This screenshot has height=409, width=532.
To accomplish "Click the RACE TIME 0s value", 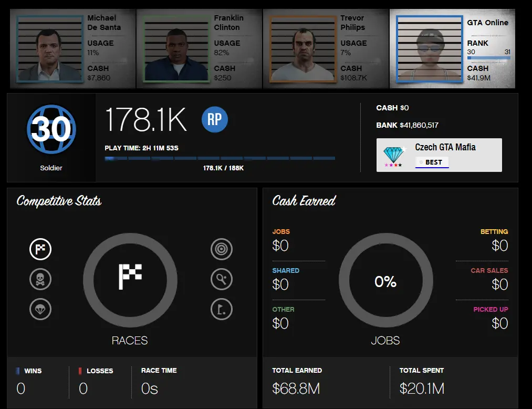I will pos(150,388).
